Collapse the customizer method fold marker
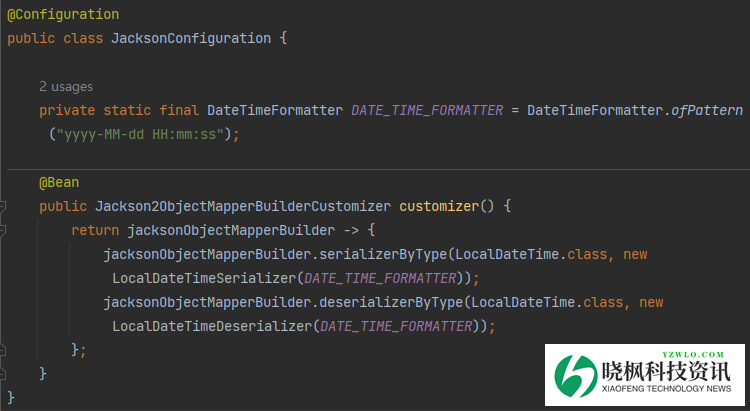 pos(3,207)
